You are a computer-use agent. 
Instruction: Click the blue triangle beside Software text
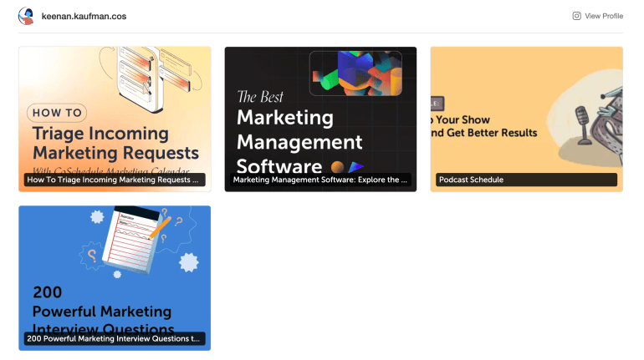click(x=355, y=167)
